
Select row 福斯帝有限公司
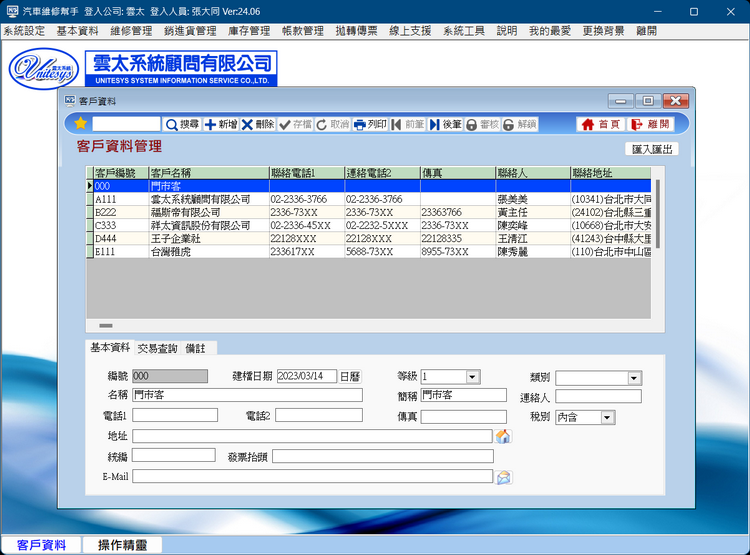368,212
